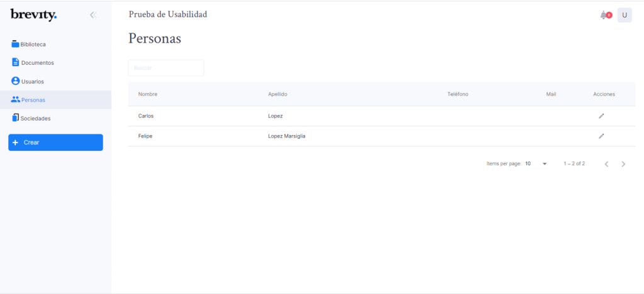Go to the previous page of results

pos(606,164)
